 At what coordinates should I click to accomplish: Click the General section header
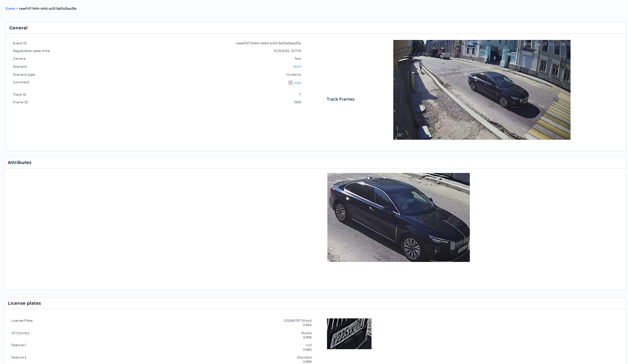point(18,28)
